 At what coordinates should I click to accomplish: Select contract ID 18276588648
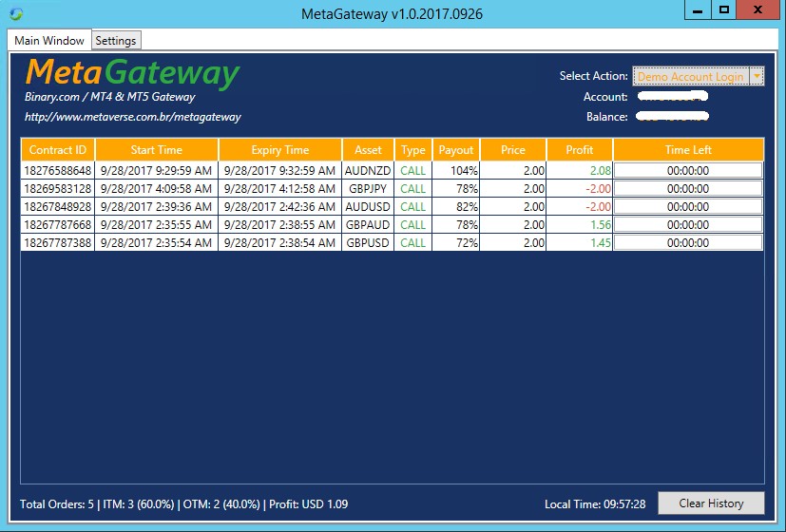(58, 171)
